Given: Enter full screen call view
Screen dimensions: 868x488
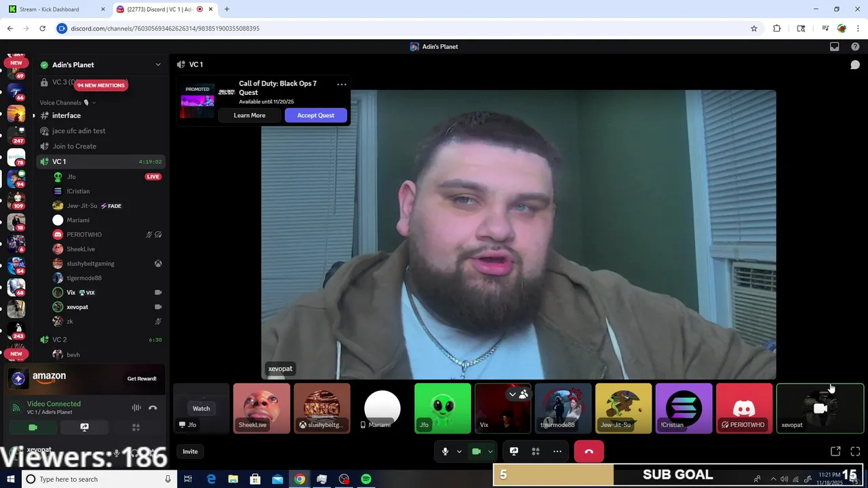Looking at the screenshot, I should [855, 451].
